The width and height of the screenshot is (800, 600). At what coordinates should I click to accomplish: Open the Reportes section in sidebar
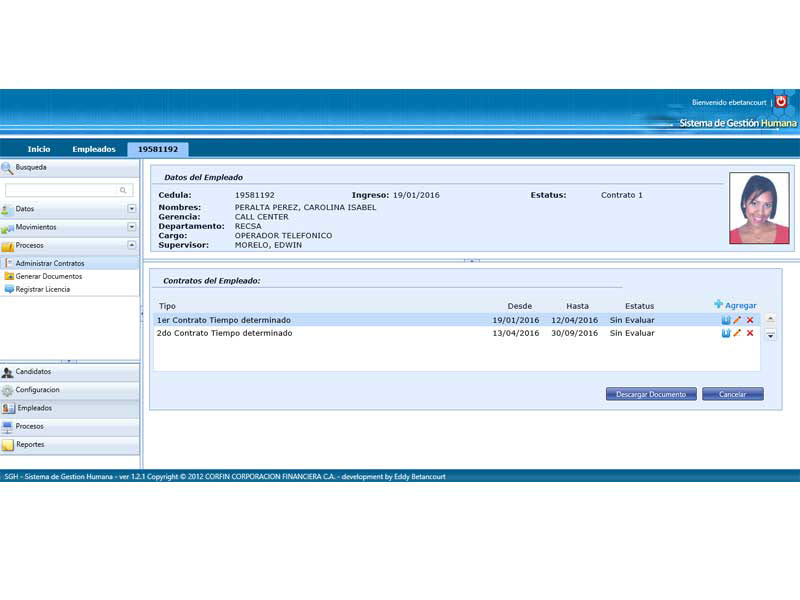[30, 445]
